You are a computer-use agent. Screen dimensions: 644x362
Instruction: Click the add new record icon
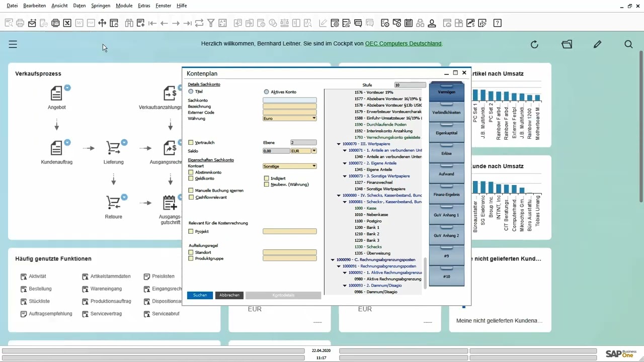tap(140, 23)
